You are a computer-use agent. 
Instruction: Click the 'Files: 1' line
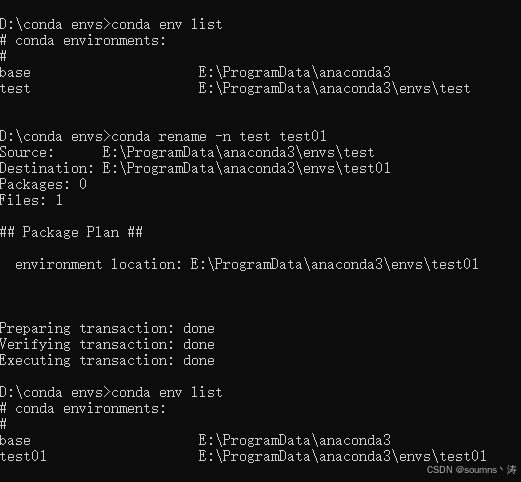pyautogui.click(x=31, y=200)
